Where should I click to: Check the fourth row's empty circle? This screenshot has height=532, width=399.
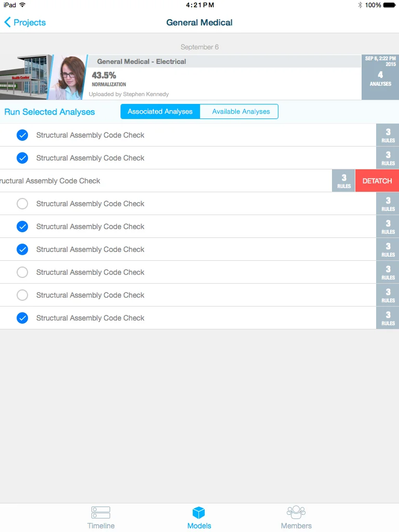[x=22, y=204]
